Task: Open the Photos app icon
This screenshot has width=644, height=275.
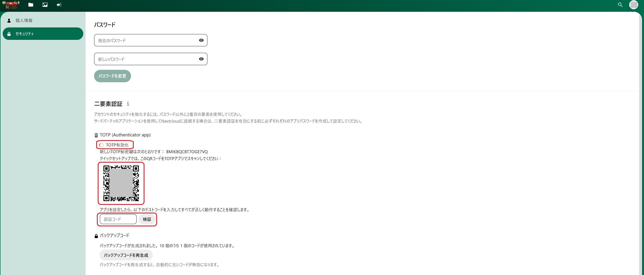Action: [x=45, y=5]
